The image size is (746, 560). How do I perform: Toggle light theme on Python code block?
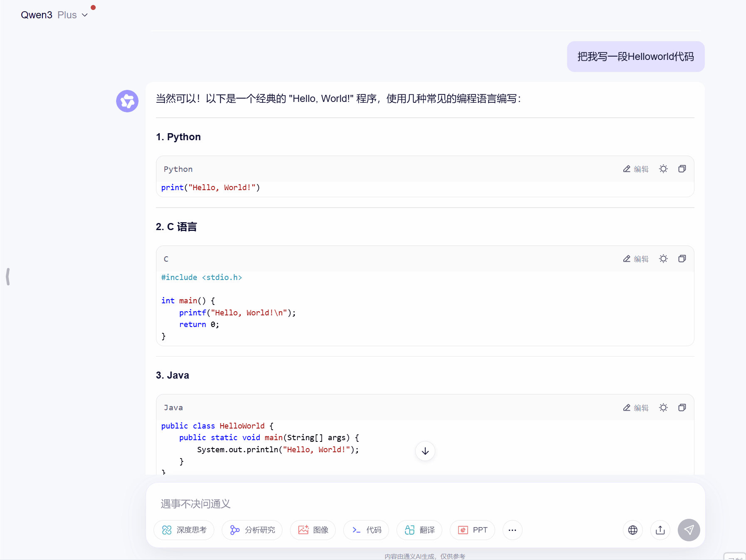(x=664, y=169)
